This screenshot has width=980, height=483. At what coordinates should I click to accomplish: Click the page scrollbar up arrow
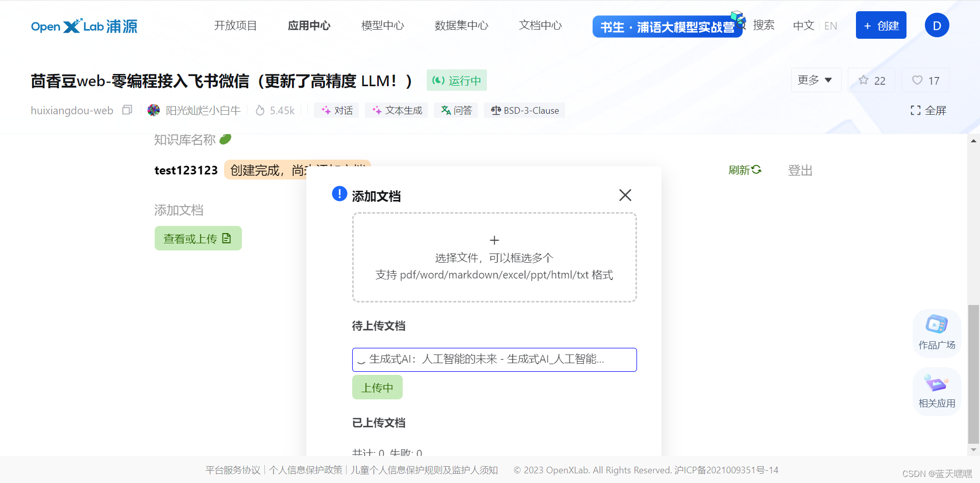pos(973,140)
